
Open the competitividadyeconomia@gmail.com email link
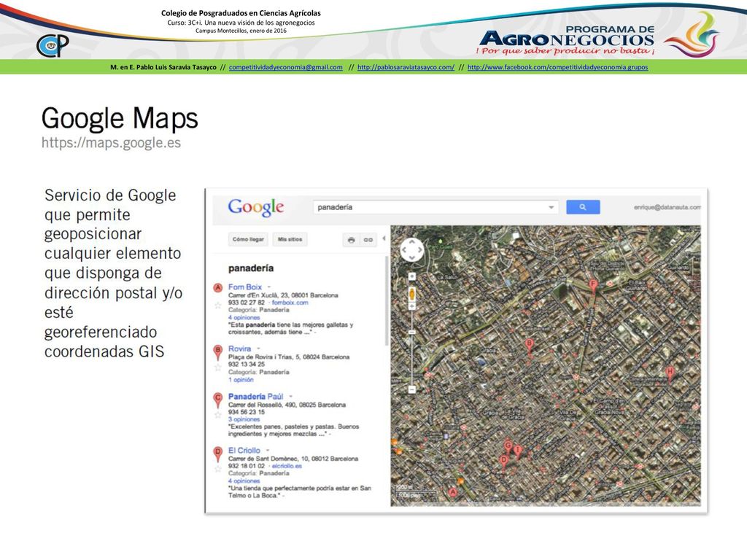point(286,67)
